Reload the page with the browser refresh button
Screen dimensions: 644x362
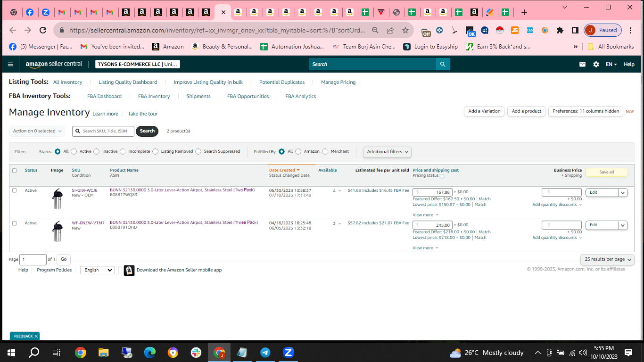click(x=43, y=30)
